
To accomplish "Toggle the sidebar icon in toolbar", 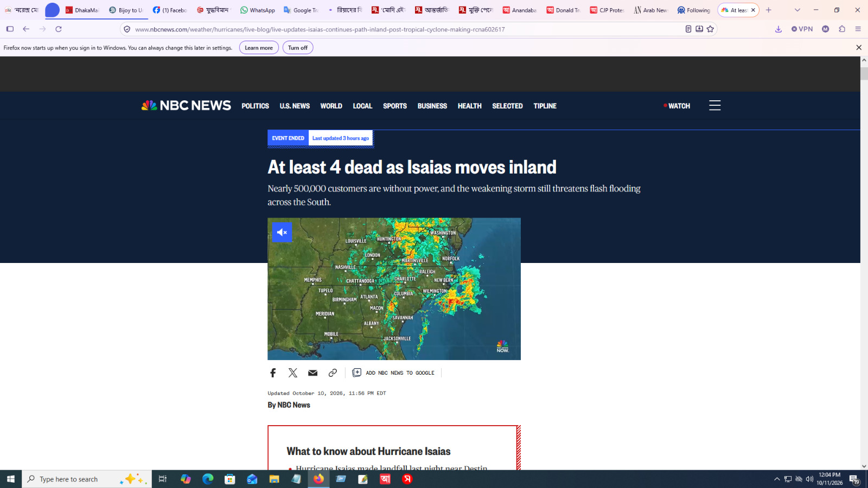I will tap(10, 29).
